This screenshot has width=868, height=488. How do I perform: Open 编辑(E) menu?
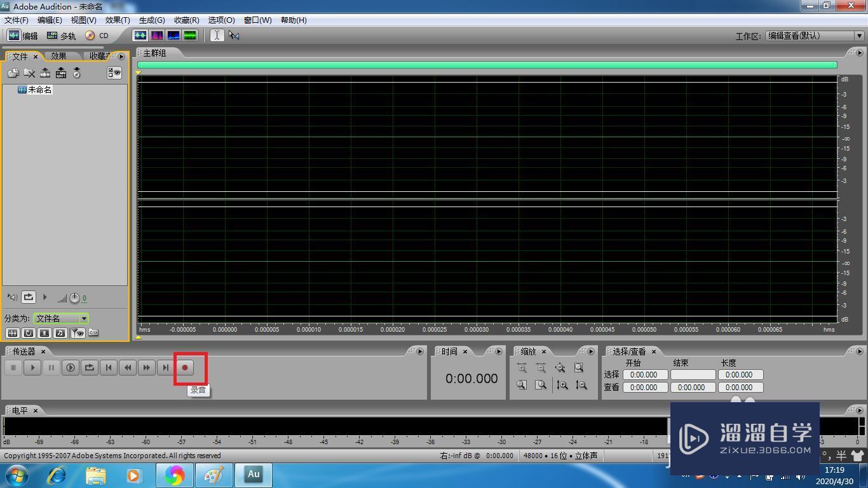(50, 20)
